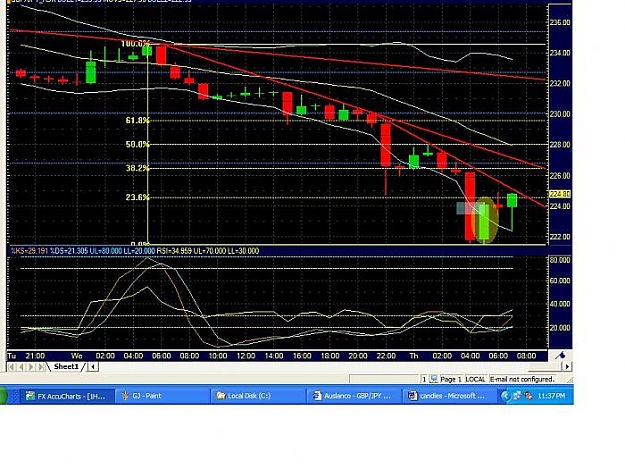Click horizontal scrollbar left arrow beside Sheet1
Viewport: 625px width, 469px height.
pos(93,367)
